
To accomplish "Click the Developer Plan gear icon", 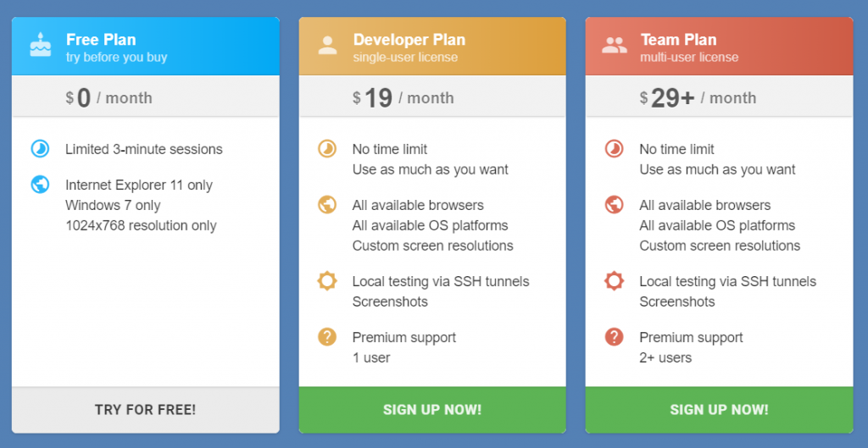I will 327,281.
